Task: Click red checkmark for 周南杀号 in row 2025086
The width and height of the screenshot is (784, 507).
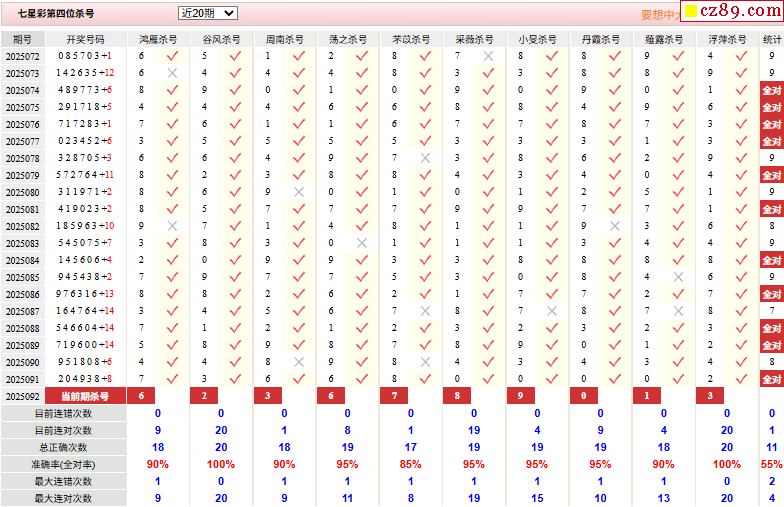Action: (299, 294)
